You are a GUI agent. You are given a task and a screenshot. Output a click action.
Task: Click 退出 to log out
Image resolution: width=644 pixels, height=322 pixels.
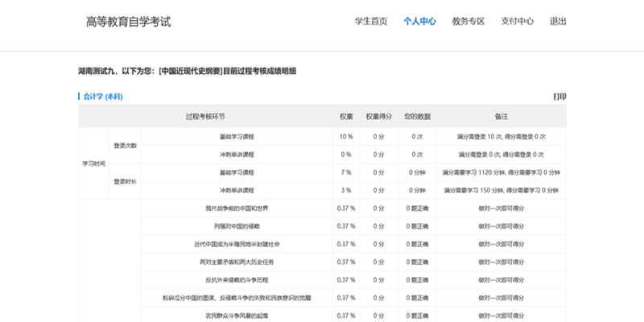(x=558, y=22)
